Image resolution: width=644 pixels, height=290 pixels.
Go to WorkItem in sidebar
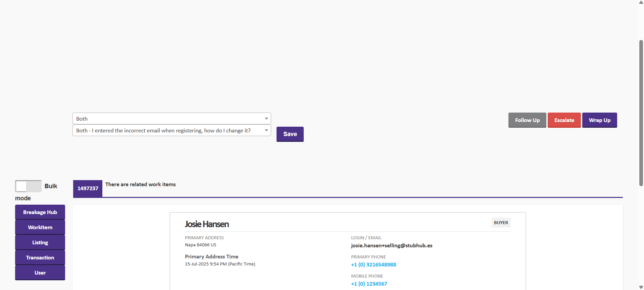coord(40,227)
